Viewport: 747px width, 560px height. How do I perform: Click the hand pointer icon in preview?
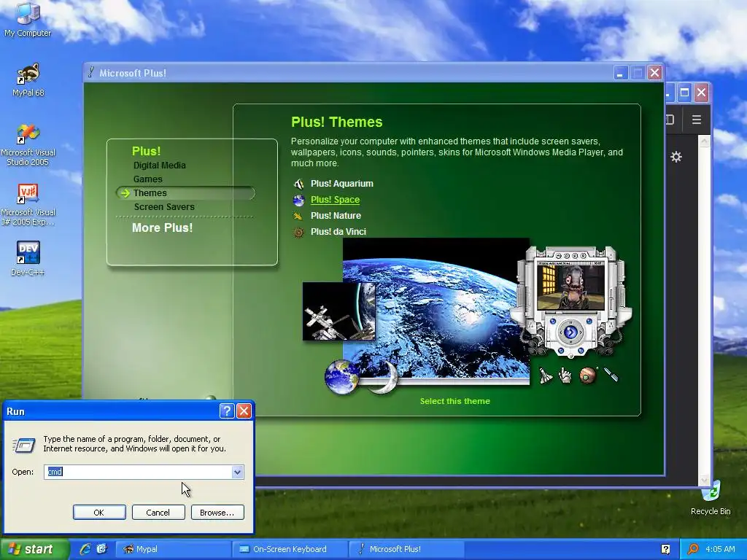click(565, 376)
